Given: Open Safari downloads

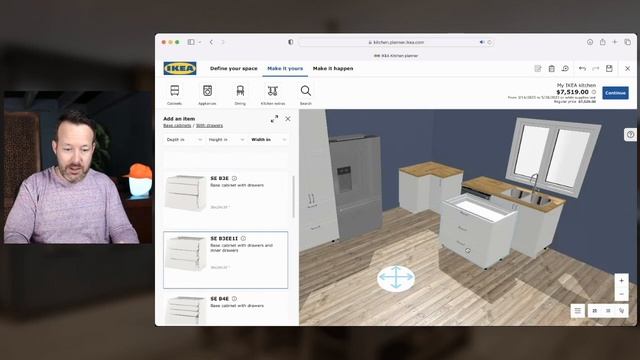Looking at the screenshot, I should coord(590,42).
